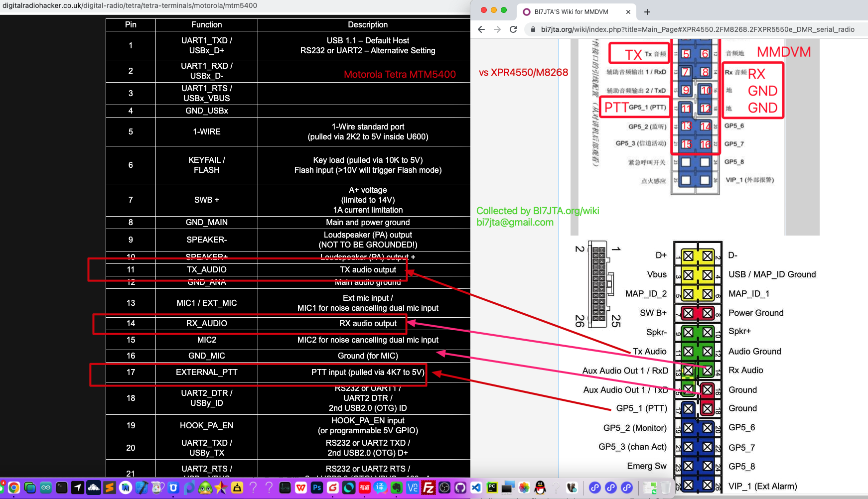Click the 'Rx Audio' pin label

pyautogui.click(x=745, y=370)
